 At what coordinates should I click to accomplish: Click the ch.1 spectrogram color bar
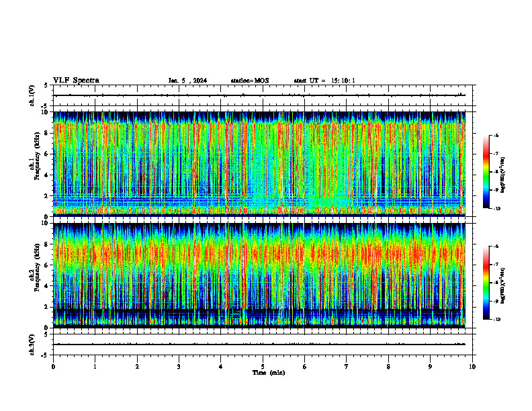(486, 172)
